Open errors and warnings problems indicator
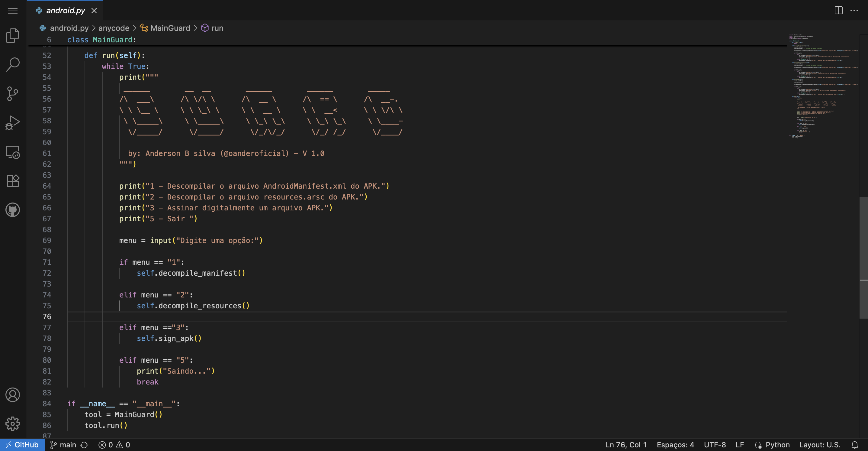Screen dimensions: 868x451 [x=114, y=445]
